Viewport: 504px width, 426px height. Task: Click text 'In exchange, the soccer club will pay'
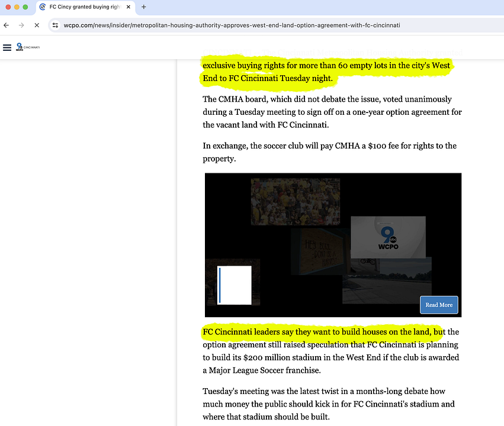(269, 146)
